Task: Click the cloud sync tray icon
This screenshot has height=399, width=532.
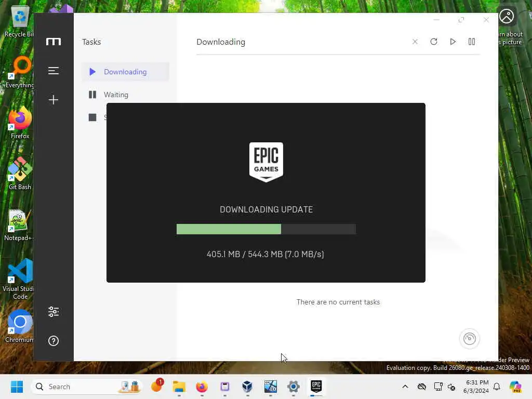Action: pyautogui.click(x=422, y=387)
